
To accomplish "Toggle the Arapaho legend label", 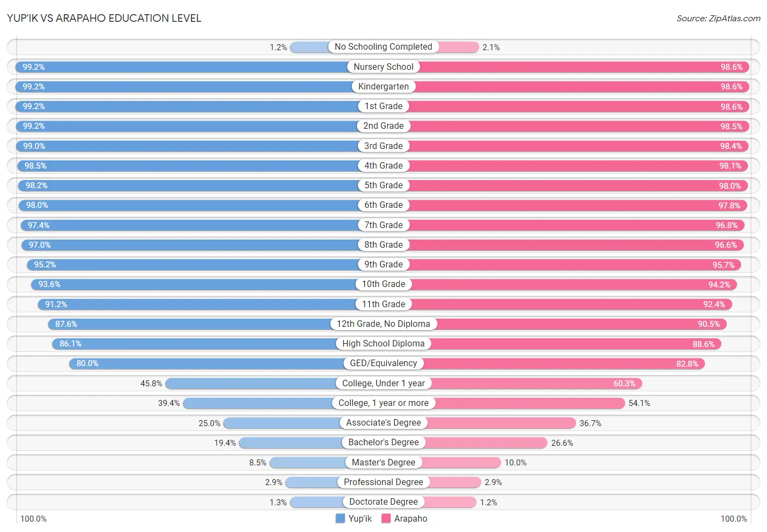I will [x=411, y=518].
